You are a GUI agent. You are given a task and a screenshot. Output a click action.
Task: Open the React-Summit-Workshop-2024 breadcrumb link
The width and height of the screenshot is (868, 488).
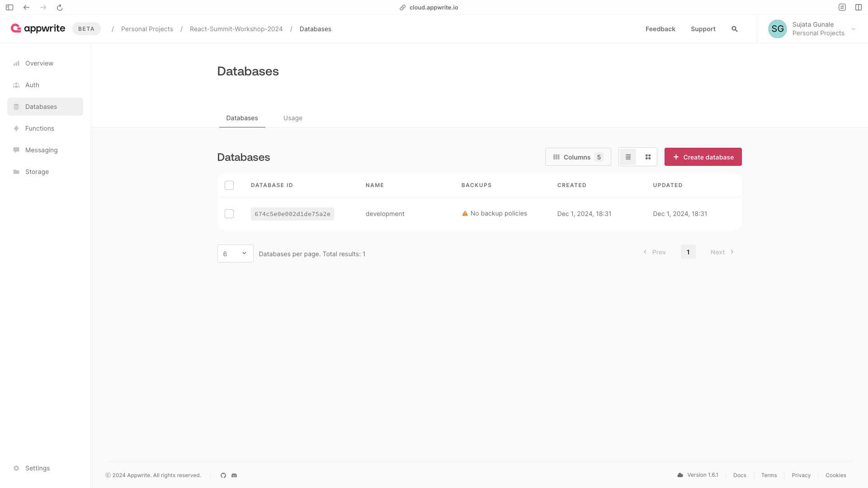click(236, 29)
